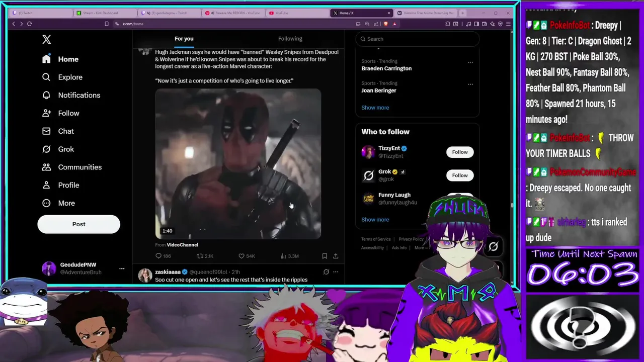Screen dimensions: 644x362
Task: Like the Deadpool post with 54K
Action: coord(242,256)
